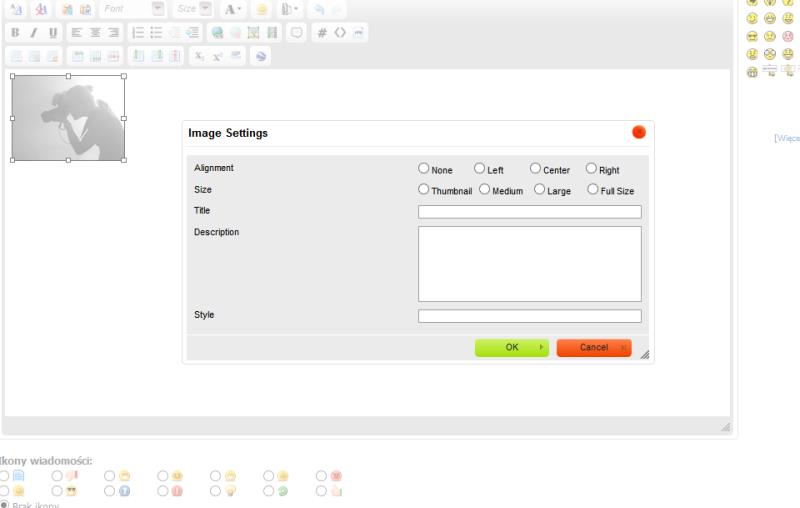Select the photographer image in the editor

click(x=68, y=118)
